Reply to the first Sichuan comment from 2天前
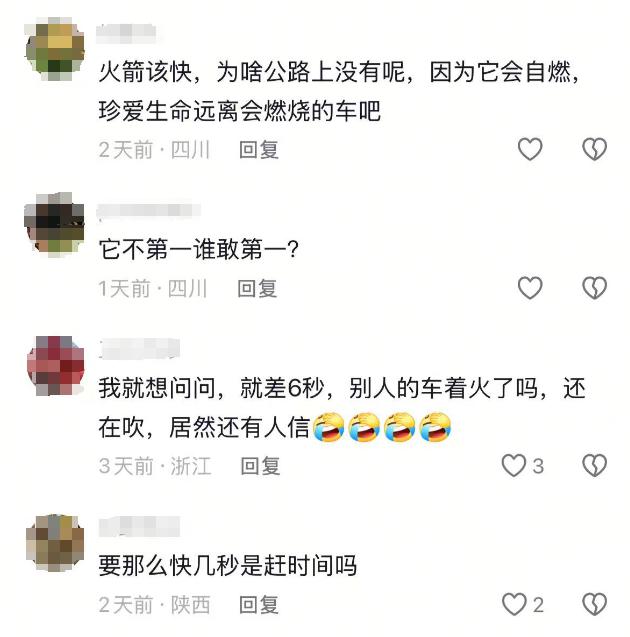The height and width of the screenshot is (637, 630). (259, 150)
